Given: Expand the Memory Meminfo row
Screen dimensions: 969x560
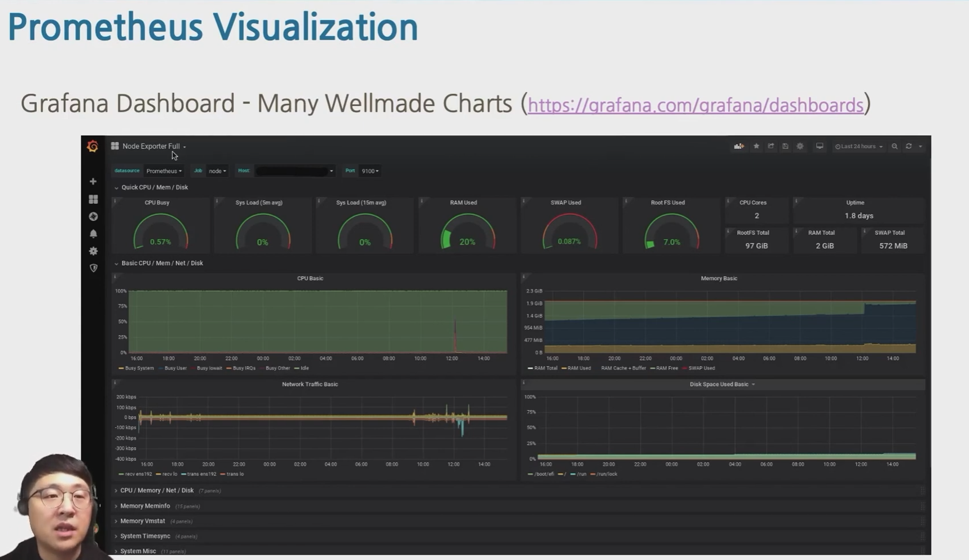Looking at the screenshot, I should click(x=145, y=506).
